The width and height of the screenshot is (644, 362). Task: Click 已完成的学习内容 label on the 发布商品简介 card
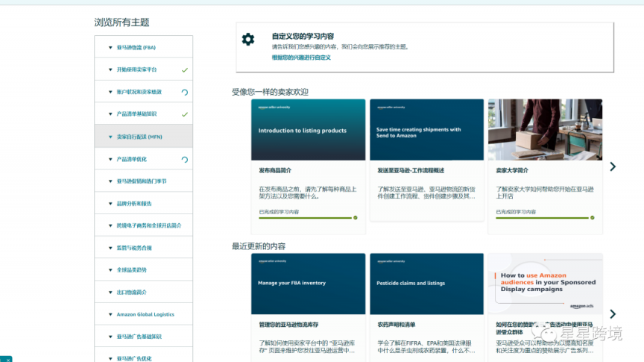tap(279, 212)
